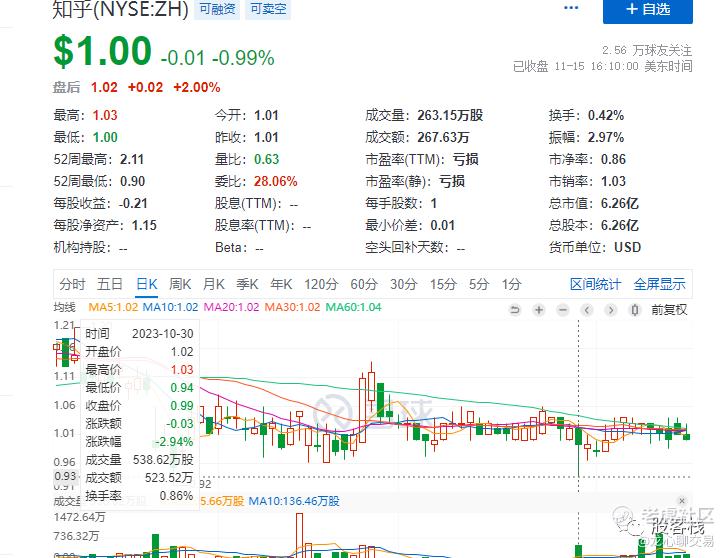Open the 前复权 adjustment dropdown
This screenshot has height=558, width=728.
click(x=669, y=310)
